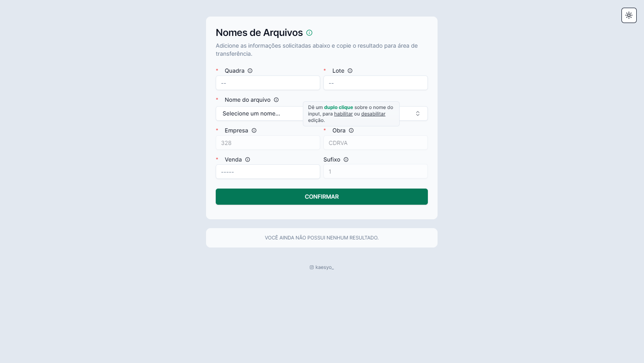Open the Quadra field's info icon
Image resolution: width=644 pixels, height=363 pixels.
(250, 71)
